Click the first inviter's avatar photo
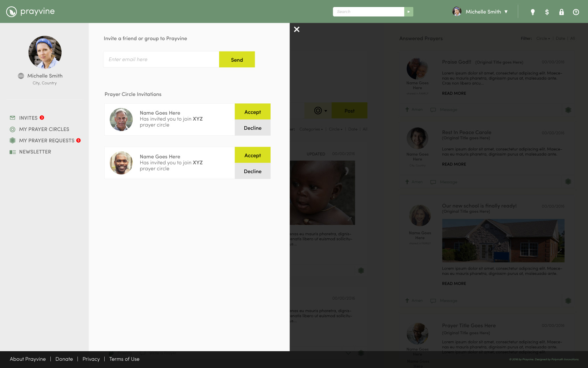This screenshot has width=588, height=368. point(121,120)
